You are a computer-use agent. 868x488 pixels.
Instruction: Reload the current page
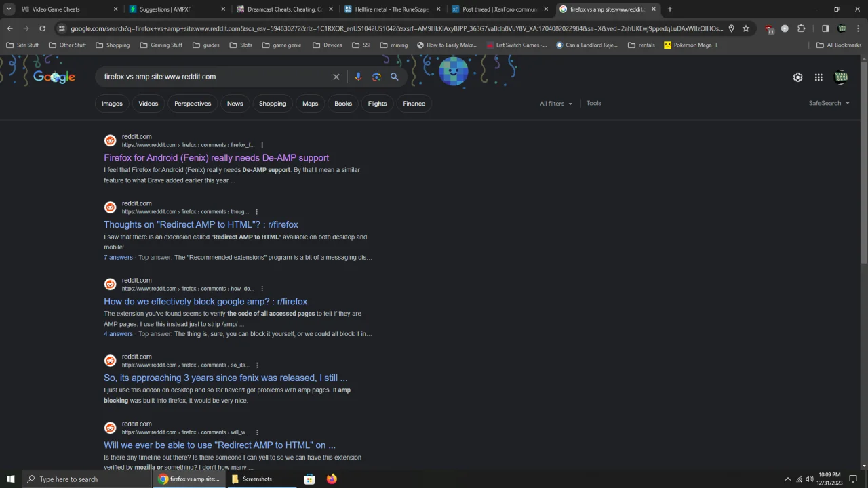pos(42,28)
